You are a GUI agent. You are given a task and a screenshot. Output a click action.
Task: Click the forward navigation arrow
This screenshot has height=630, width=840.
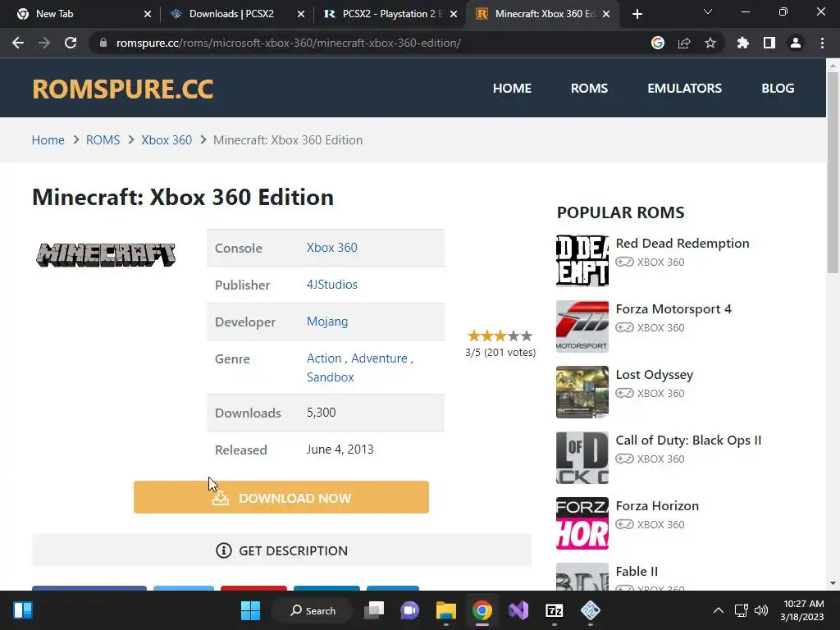point(44,43)
